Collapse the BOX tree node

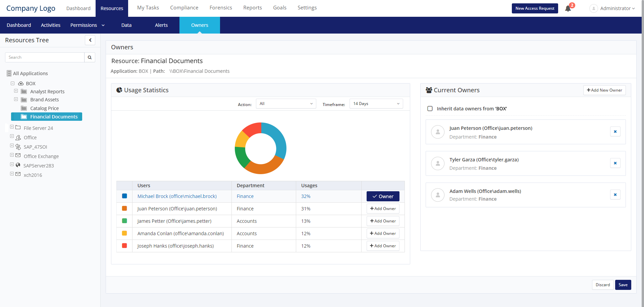(12, 84)
